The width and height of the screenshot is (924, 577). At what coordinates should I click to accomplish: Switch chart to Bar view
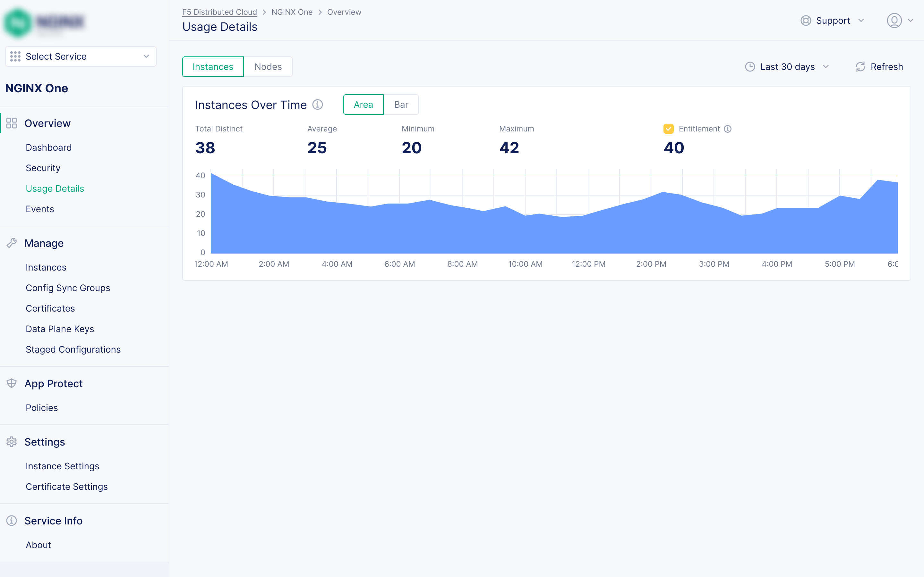tap(401, 105)
